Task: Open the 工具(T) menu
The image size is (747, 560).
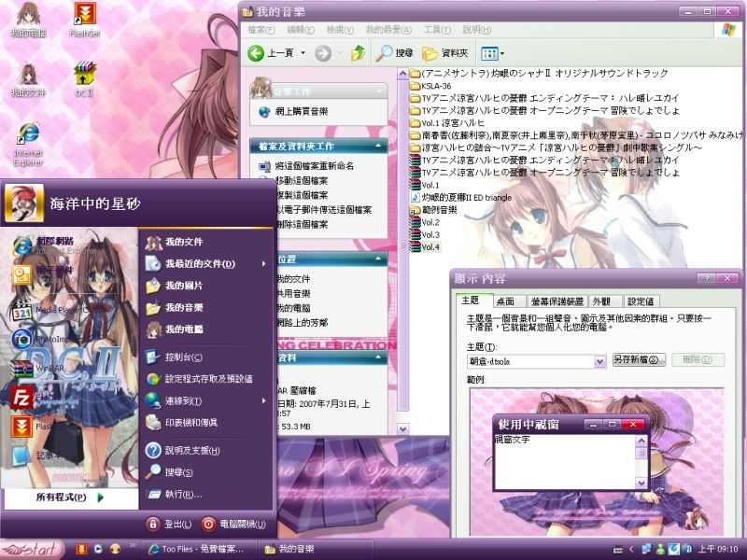Action: point(437,30)
